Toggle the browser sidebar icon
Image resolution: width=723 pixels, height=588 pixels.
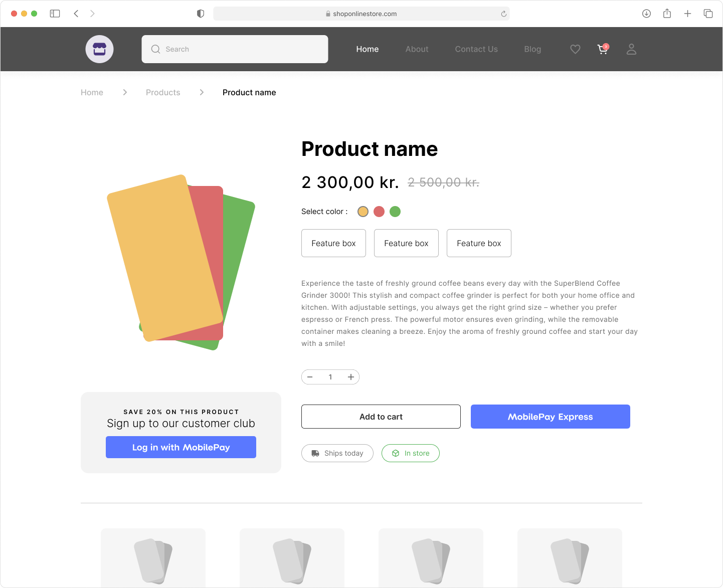[55, 14]
